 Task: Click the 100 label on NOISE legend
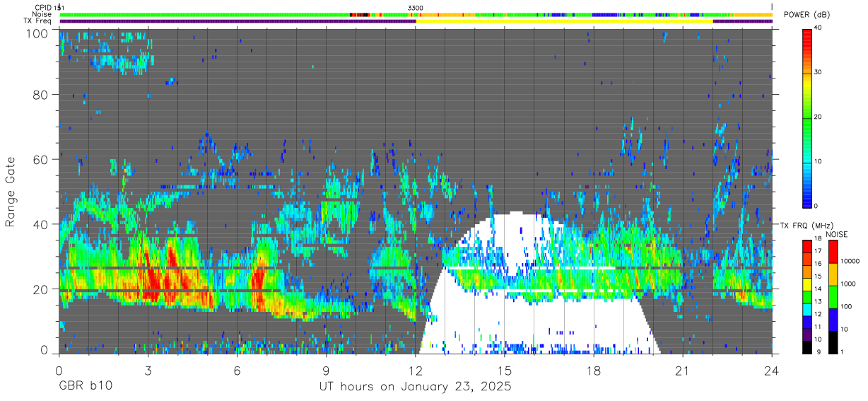pyautogui.click(x=846, y=306)
